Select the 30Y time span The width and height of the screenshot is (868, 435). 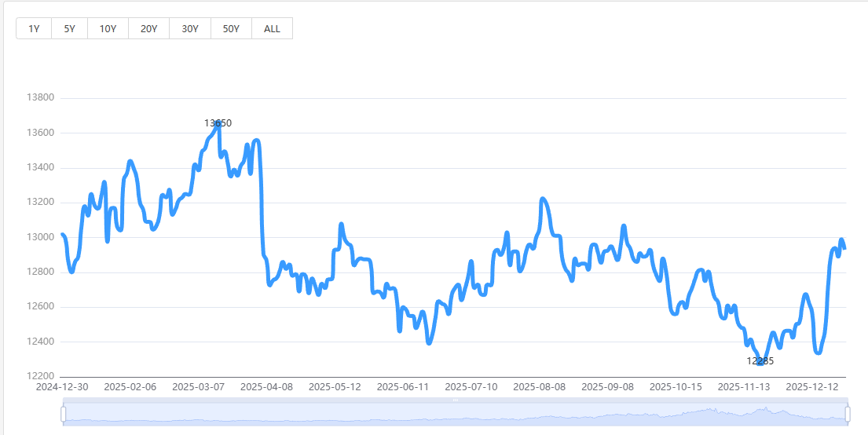point(190,29)
